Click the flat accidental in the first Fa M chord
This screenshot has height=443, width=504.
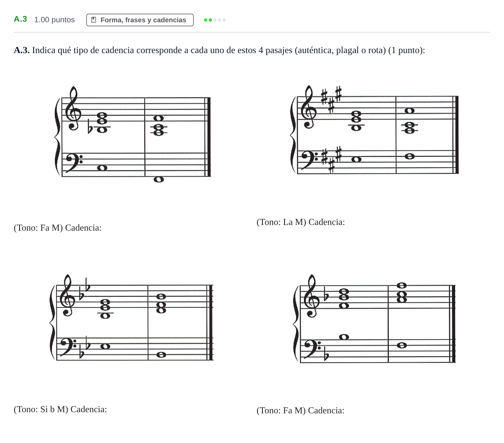[90, 127]
